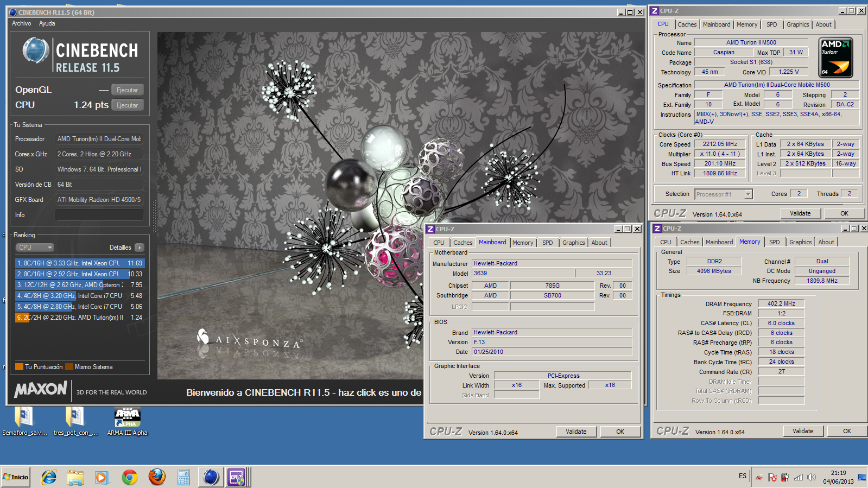Launch Windows Media Player from taskbar
This screenshot has width=868, height=488.
click(x=102, y=477)
